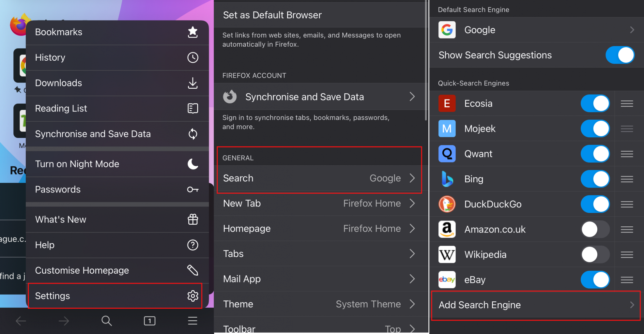Click the Reading List book icon
Screen dimensions: 644x334
tap(193, 108)
